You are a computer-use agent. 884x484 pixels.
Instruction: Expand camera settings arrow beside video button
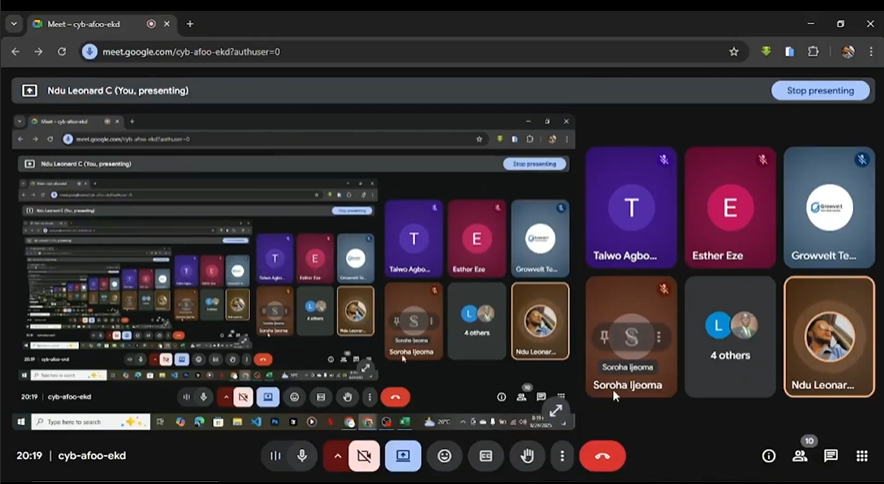(337, 456)
